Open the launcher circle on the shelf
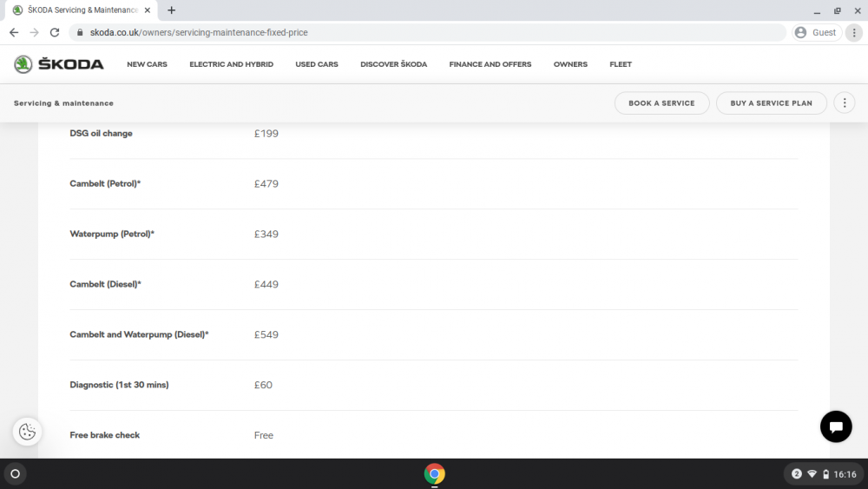Image resolution: width=868 pixels, height=489 pixels. [16, 474]
